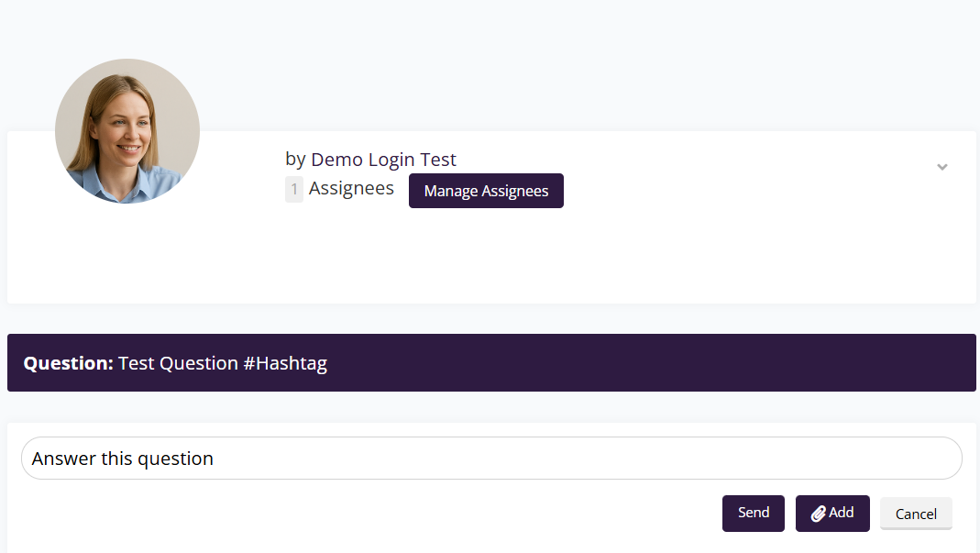The image size is (980, 553).
Task: Click the bold 'Question:' label
Action: pyautogui.click(x=68, y=363)
